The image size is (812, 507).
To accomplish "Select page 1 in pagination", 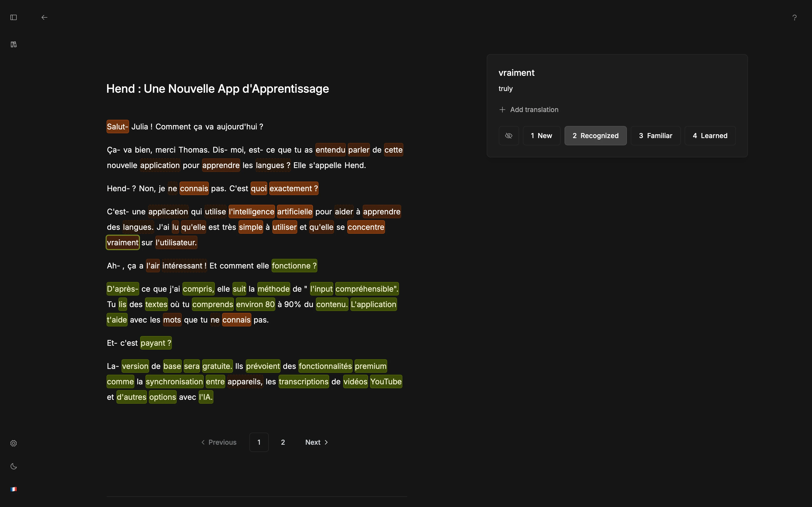I will [x=259, y=442].
